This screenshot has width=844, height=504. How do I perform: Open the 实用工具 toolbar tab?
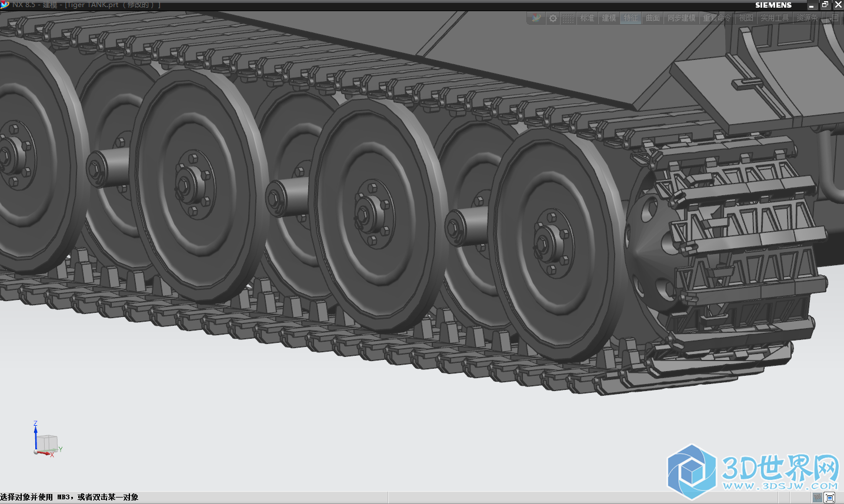(775, 18)
